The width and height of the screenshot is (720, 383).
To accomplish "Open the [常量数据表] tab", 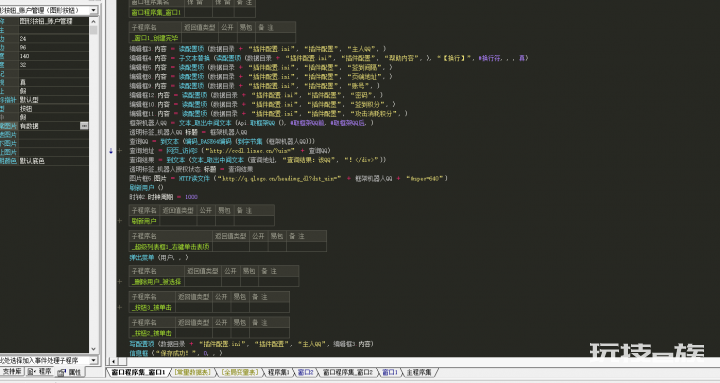I will 192,372.
